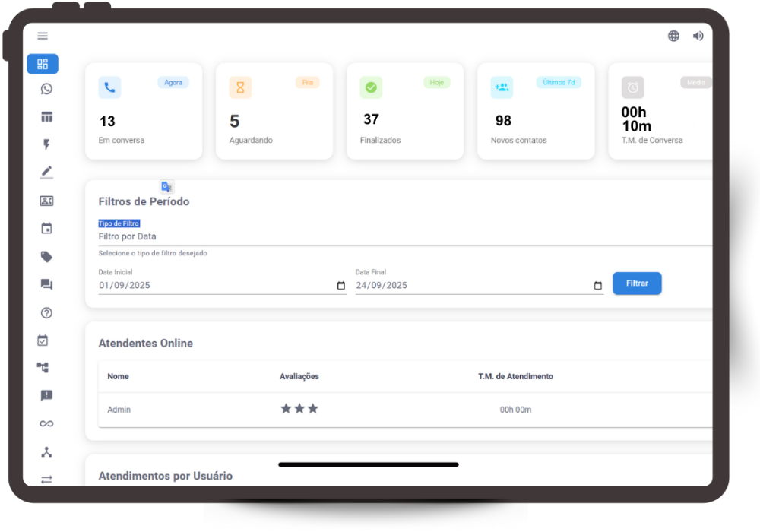Click the globe language icon
Screen dimensions: 760x532
click(x=673, y=36)
